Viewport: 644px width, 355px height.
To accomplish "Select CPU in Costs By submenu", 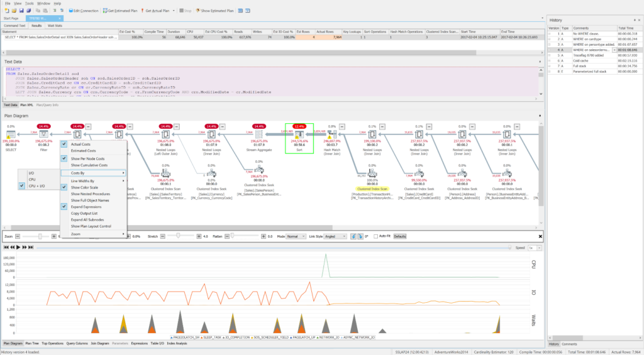I will pyautogui.click(x=38, y=179).
